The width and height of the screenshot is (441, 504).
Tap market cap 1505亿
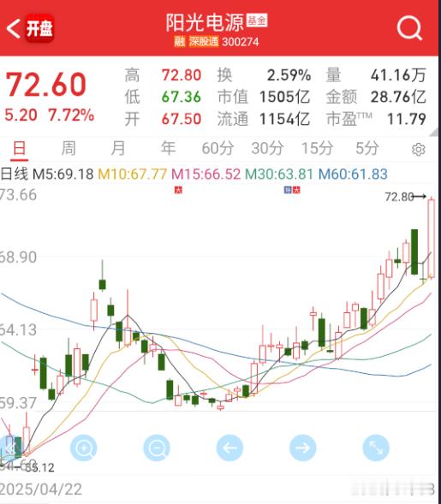pyautogui.click(x=284, y=97)
